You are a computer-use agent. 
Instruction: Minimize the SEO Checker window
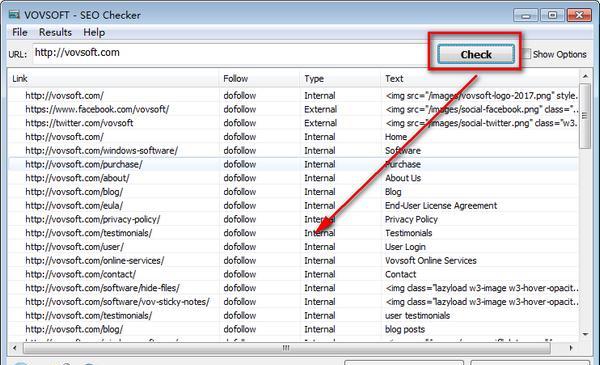(x=526, y=15)
